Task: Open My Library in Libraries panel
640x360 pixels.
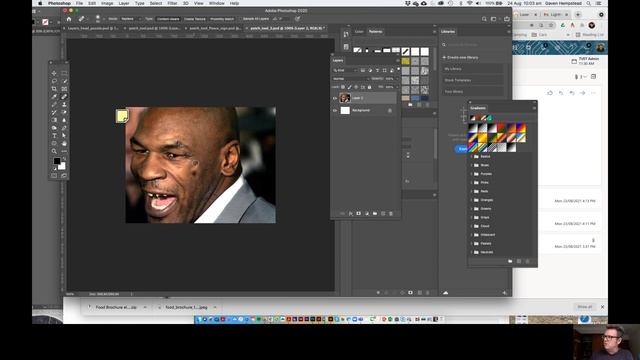Action: click(473, 69)
